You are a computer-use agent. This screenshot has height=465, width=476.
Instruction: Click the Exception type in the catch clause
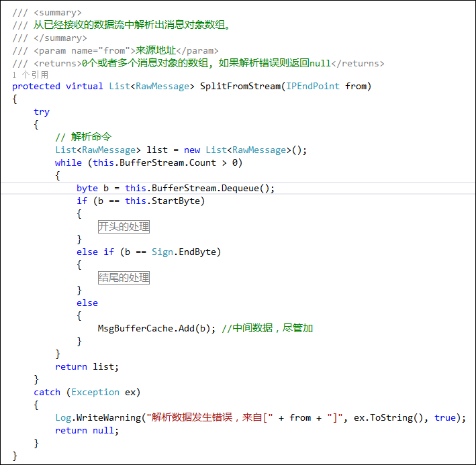[x=95, y=392]
